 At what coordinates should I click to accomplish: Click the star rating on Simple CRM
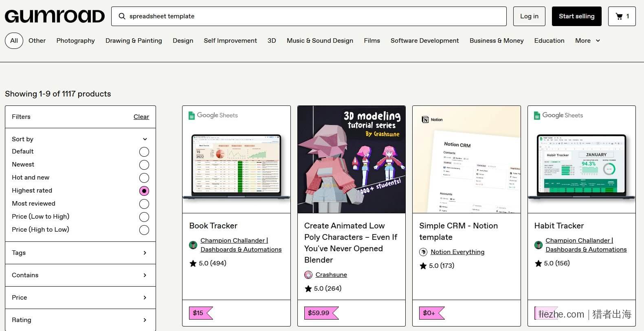[x=437, y=266]
